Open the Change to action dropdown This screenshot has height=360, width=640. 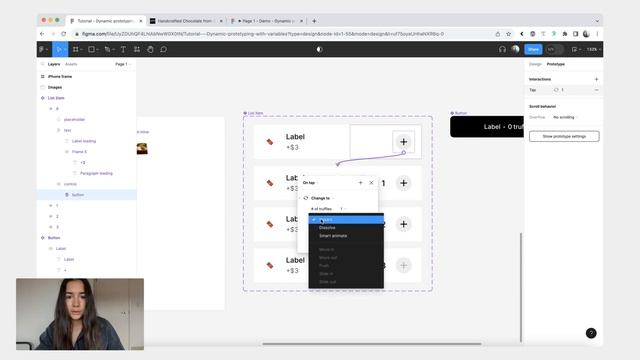coord(322,198)
